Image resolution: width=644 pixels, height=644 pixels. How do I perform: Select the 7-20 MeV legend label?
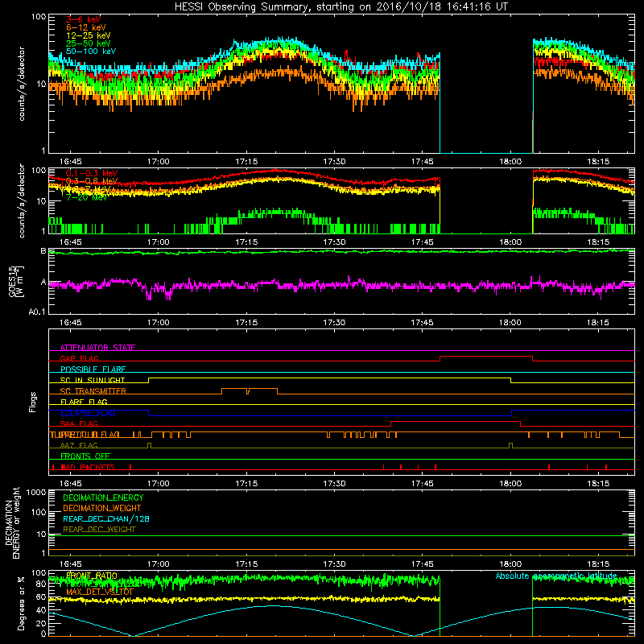(x=87, y=197)
